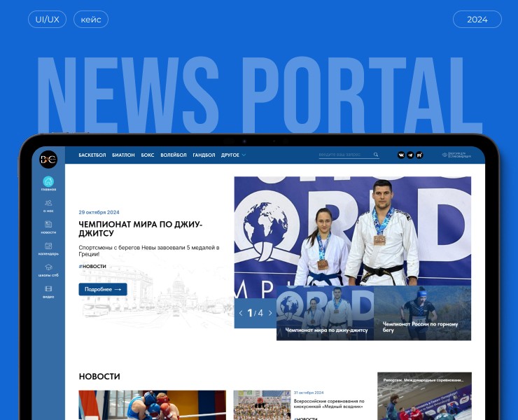Select ГАНДБОЛ in top navigation
Screen dimensions: 518x420
[x=204, y=155]
